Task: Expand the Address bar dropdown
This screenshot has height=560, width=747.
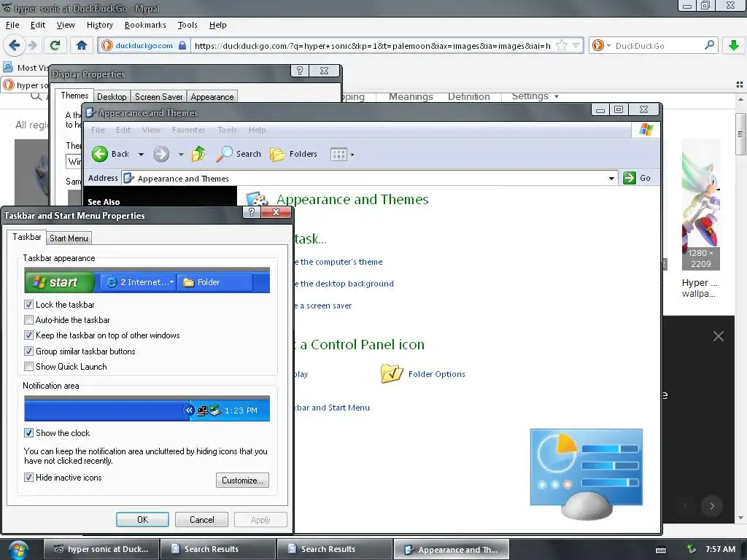Action: 611,178
